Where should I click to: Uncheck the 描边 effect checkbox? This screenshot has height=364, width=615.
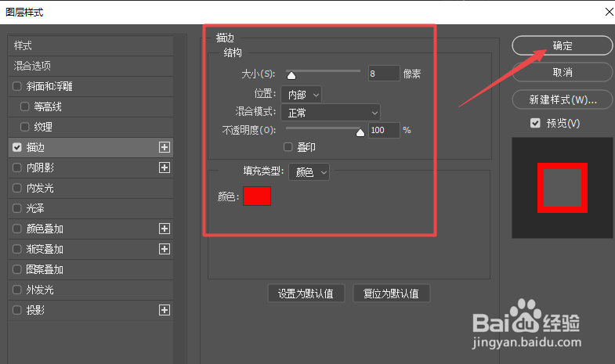(x=17, y=147)
